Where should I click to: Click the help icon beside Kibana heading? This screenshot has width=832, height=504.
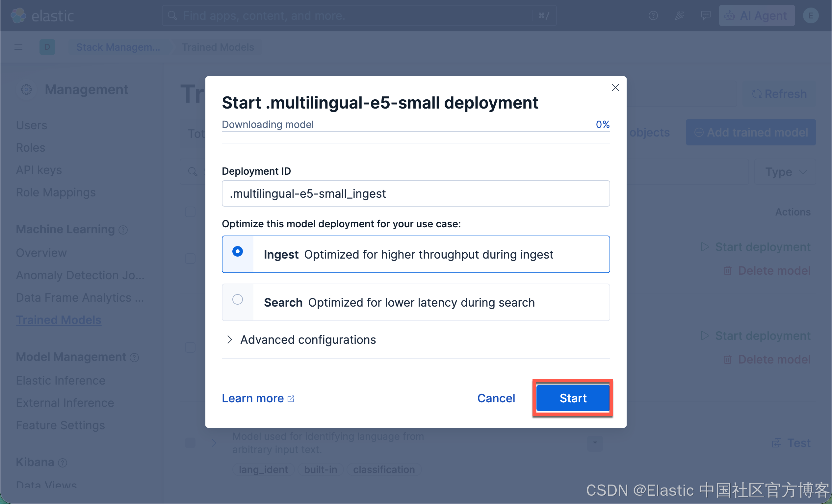point(63,463)
